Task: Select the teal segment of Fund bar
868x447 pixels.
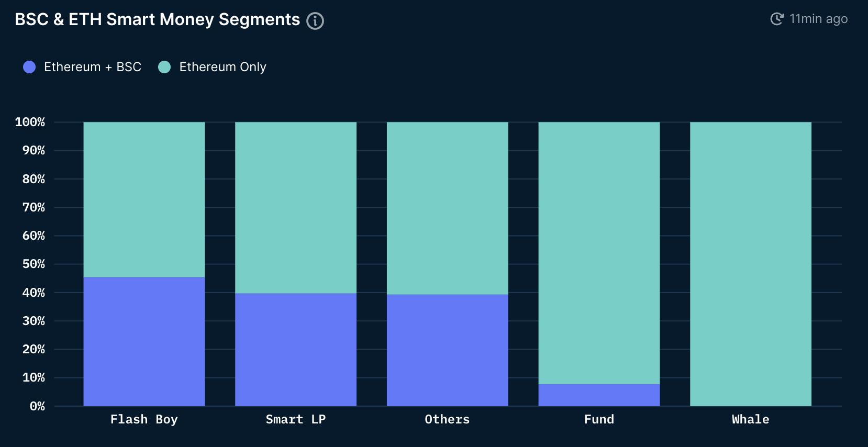Action: coord(599,253)
